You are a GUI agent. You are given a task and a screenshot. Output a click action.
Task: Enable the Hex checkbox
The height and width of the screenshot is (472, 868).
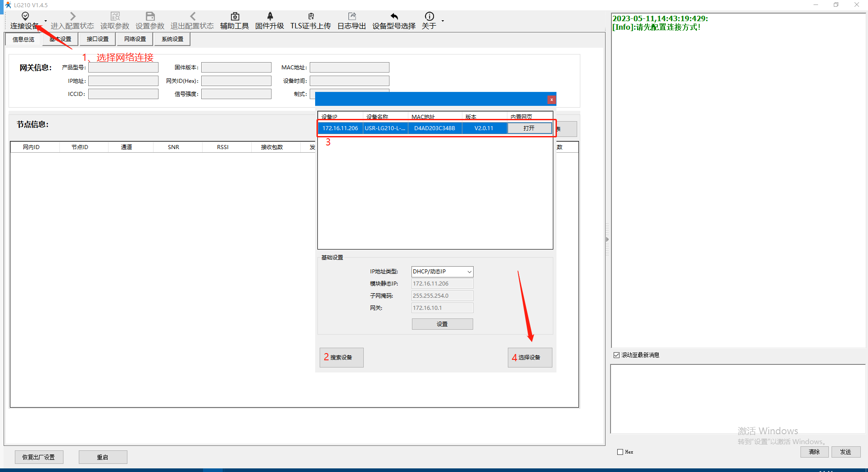[620, 452]
